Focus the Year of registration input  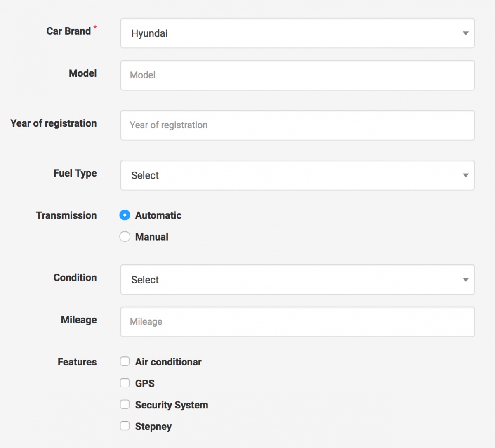click(297, 125)
